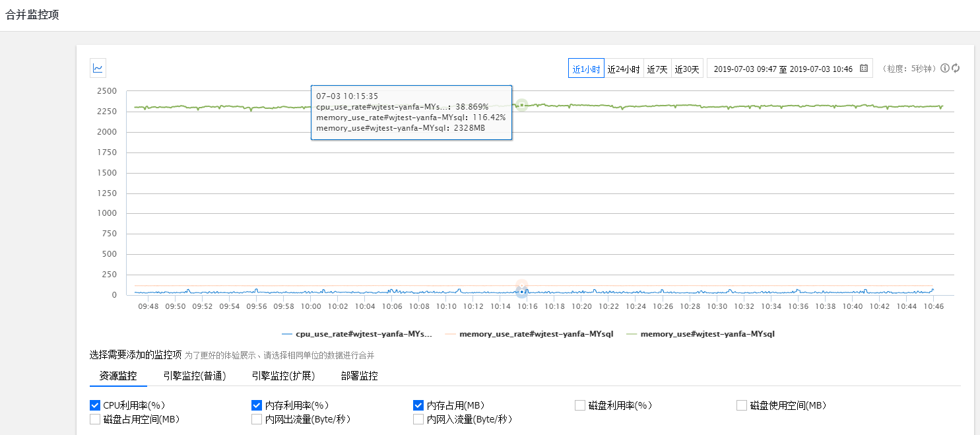This screenshot has width=980, height=435.
Task: Enable the 磁盘使用空间(MB) checkbox
Action: [742, 405]
